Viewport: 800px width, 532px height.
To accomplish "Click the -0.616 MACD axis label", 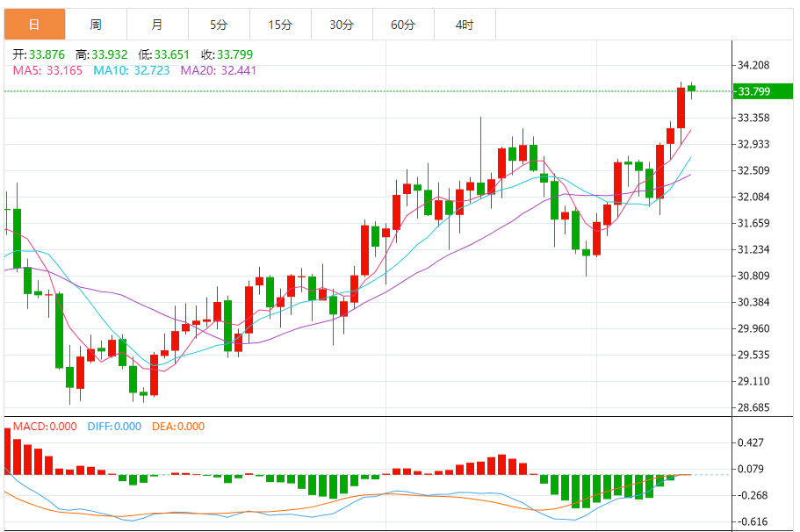I will (753, 521).
